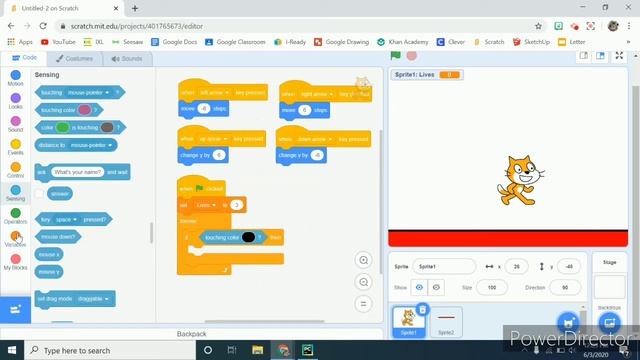Edit the sprite x position field
Image resolution: width=640 pixels, height=360 pixels.
516,267
